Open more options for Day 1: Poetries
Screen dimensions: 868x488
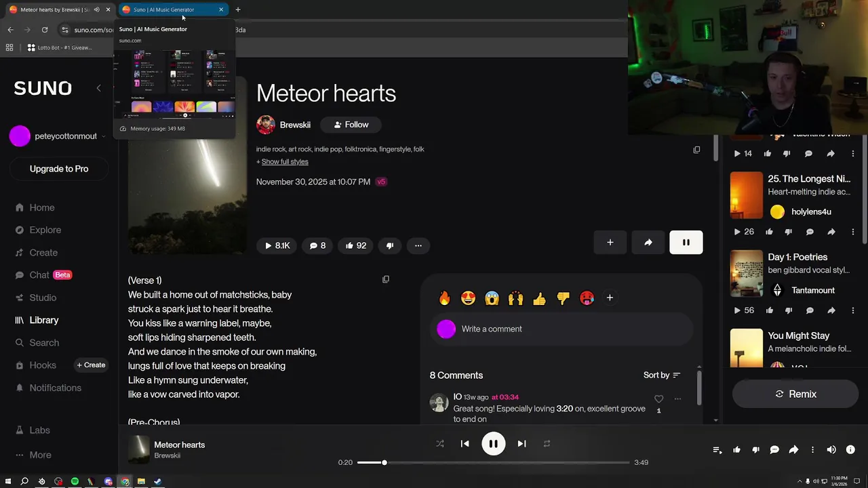tap(853, 310)
